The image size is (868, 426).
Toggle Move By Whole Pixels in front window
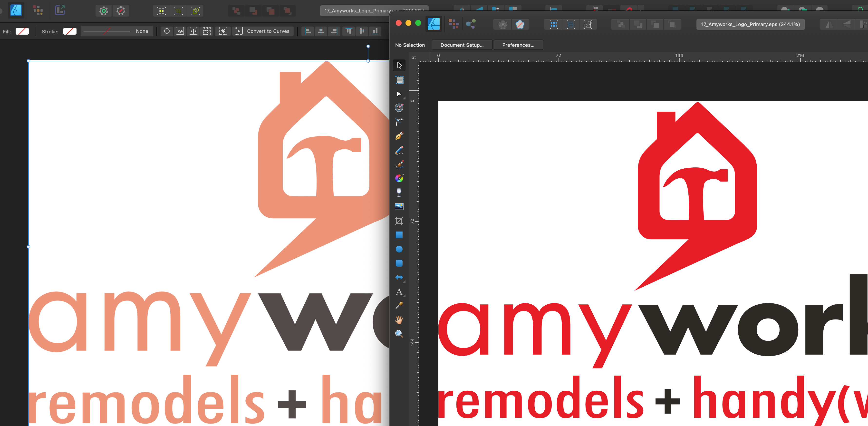pos(571,24)
